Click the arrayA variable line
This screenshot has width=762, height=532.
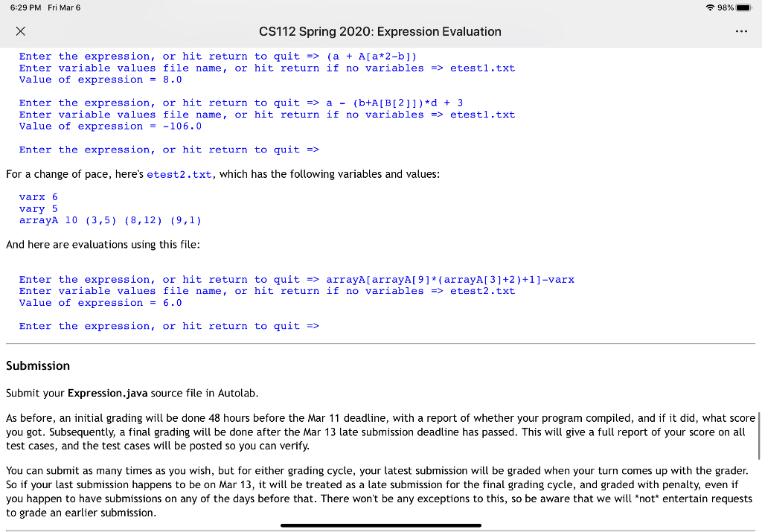[110, 219]
